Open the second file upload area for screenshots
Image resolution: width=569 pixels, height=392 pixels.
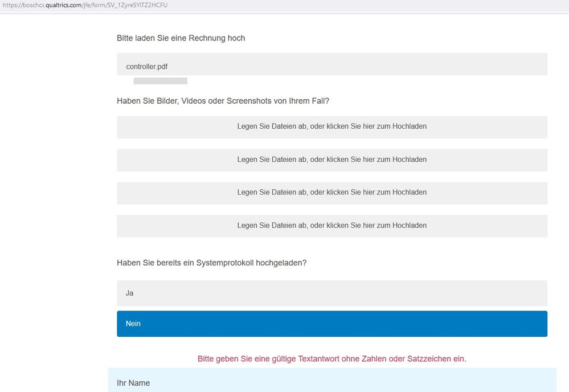coord(331,160)
